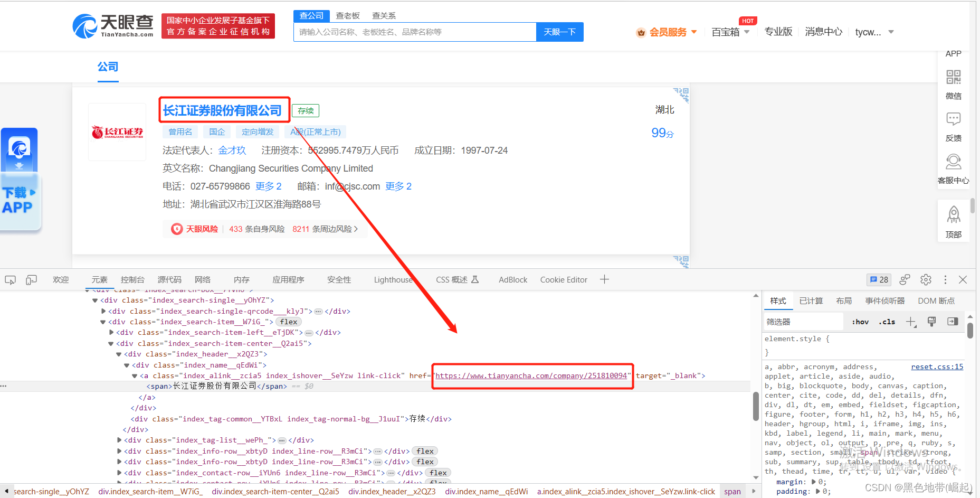The image size is (980, 498).
Task: Select the span breadcrumb item
Action: pos(732,491)
